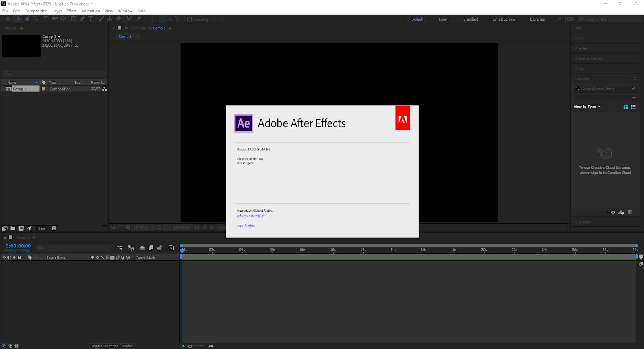Open the Composition panel menu icon
Screen dimensions: 644x349
tap(170, 28)
